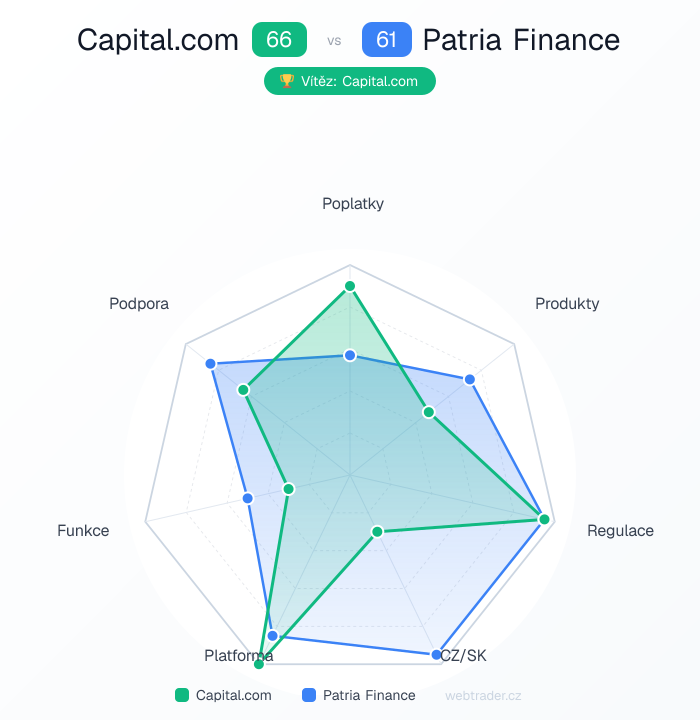Select green CZ/SK data point
The width and height of the screenshot is (700, 720).
[x=377, y=531]
